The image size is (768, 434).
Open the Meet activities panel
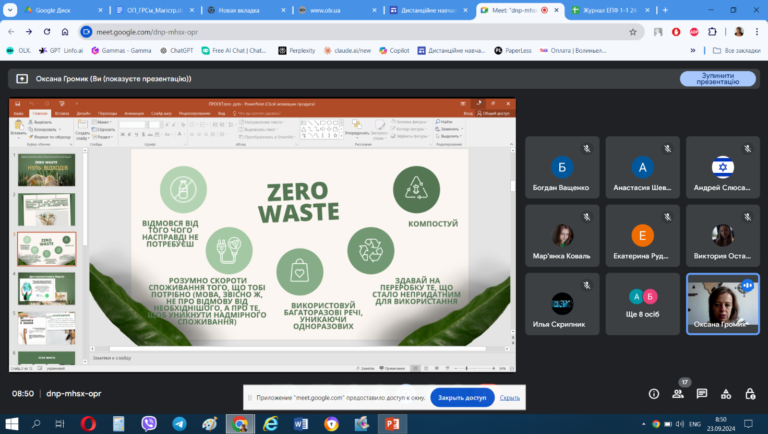[x=726, y=394]
